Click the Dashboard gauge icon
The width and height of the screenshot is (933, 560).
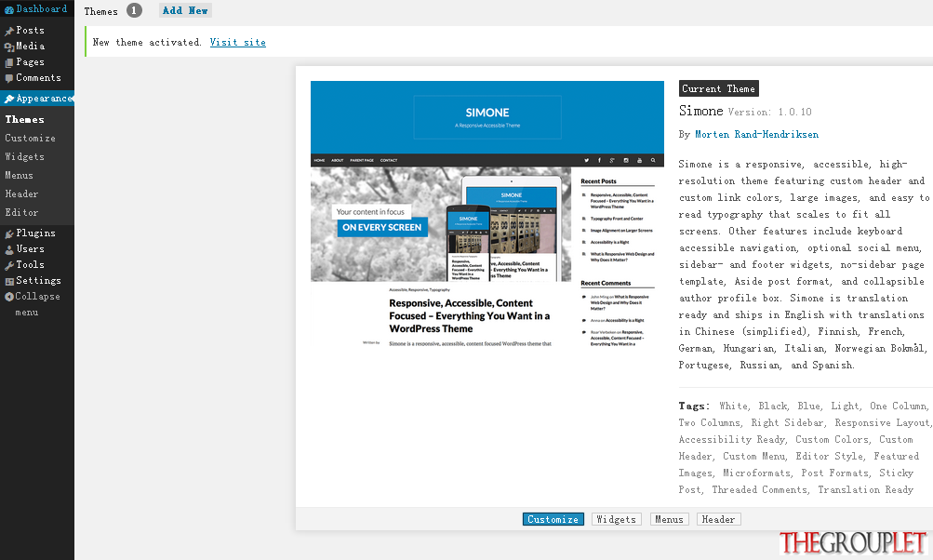point(9,9)
